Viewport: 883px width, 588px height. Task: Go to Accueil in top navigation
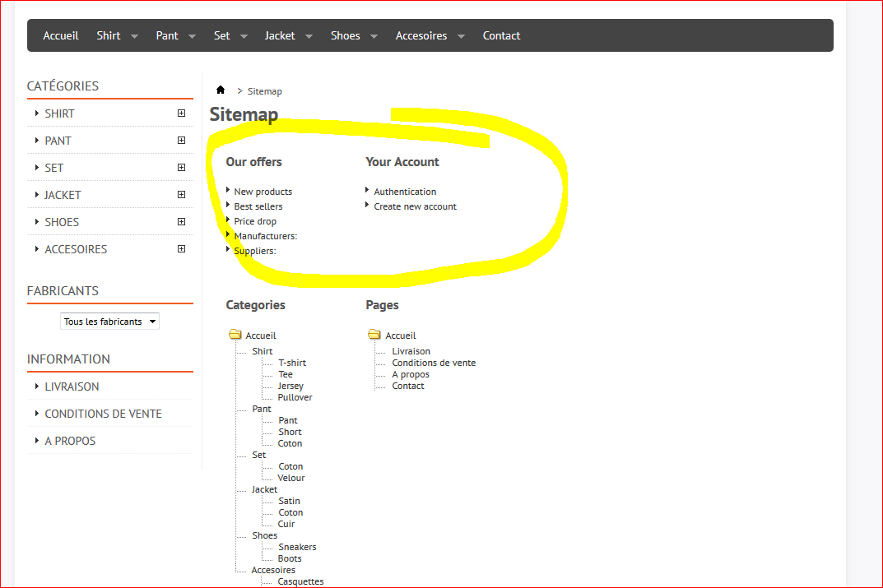click(61, 35)
